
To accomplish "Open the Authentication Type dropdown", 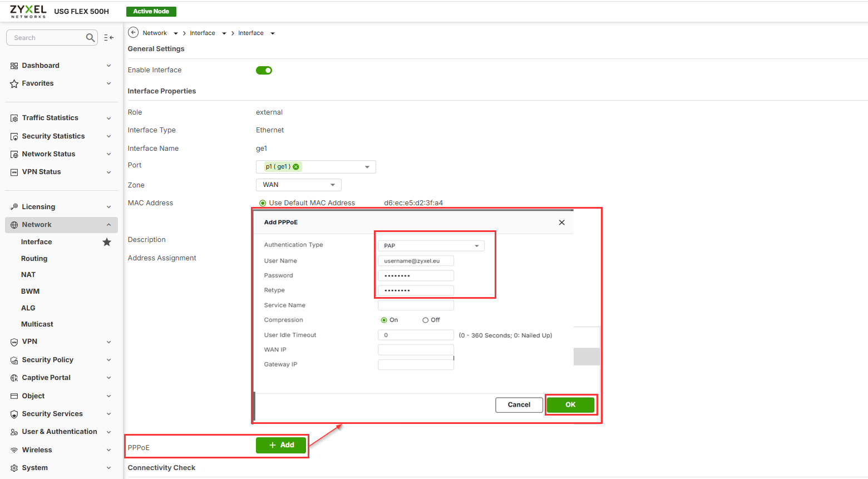I will point(431,245).
